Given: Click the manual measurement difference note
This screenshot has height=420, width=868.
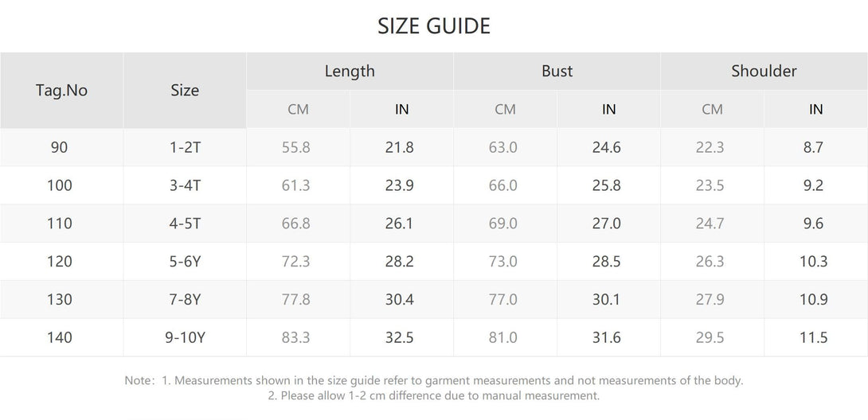Looking at the screenshot, I should pyautogui.click(x=433, y=395).
